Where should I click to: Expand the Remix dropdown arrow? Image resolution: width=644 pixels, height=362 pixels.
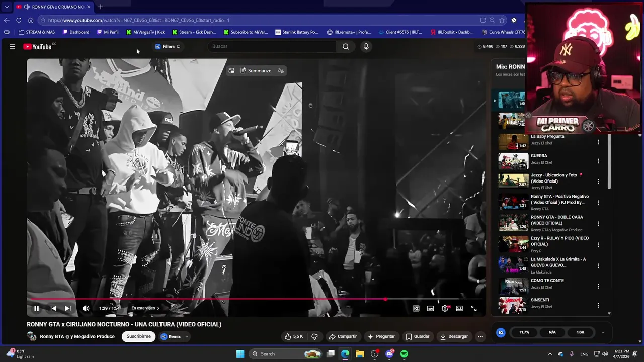tap(187, 336)
